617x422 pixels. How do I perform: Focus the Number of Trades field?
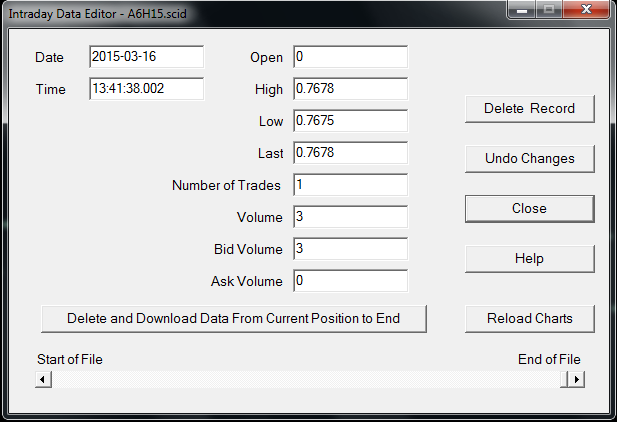(x=350, y=185)
